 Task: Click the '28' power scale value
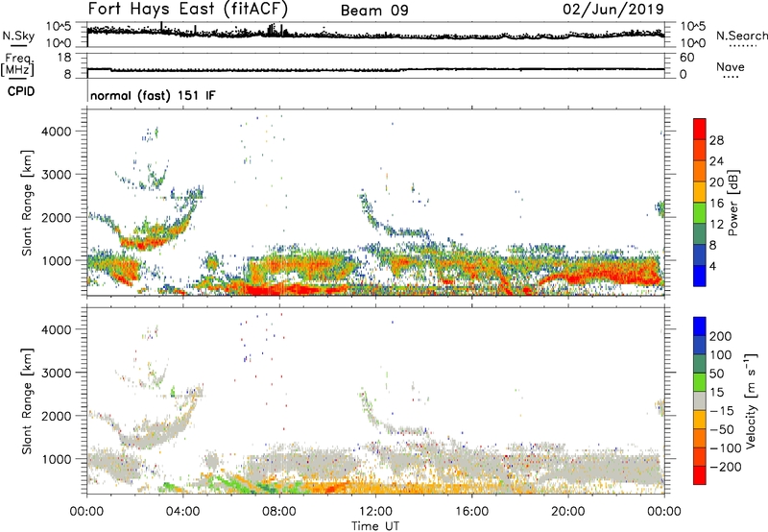716,140
